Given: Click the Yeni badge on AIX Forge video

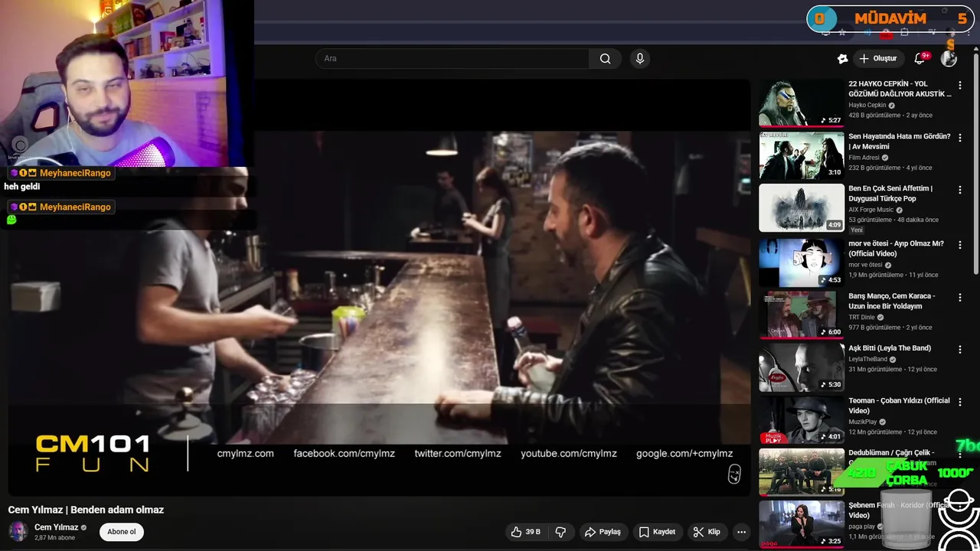Looking at the screenshot, I should pyautogui.click(x=857, y=230).
